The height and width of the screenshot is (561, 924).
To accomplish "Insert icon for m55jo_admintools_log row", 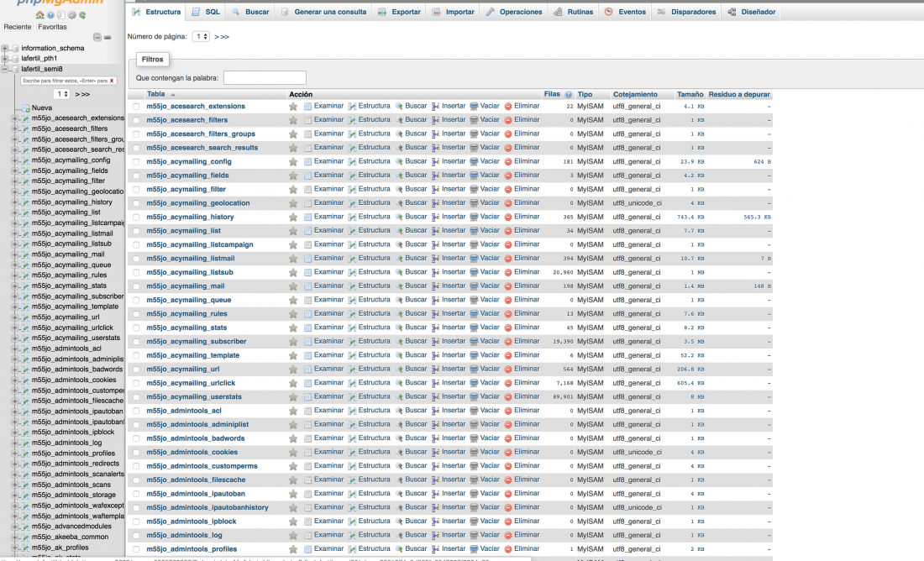I will point(435,536).
